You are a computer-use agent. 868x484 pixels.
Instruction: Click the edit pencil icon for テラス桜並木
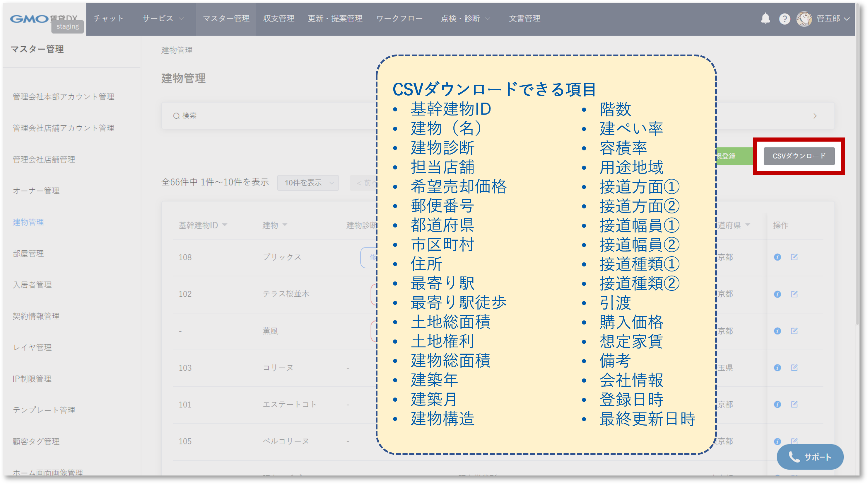tap(794, 294)
